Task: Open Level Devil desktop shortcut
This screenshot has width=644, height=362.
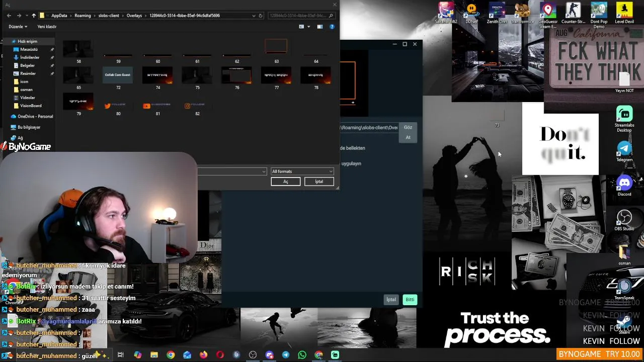Action: 624,13
